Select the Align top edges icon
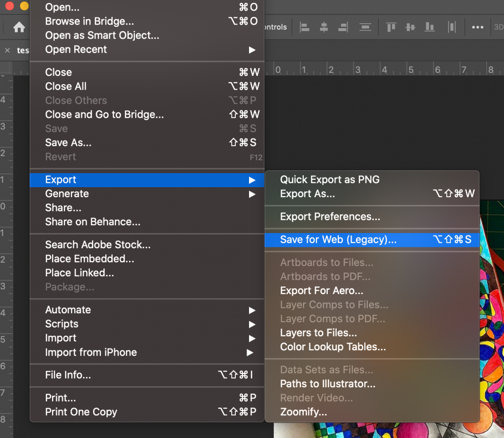The image size is (504, 438). 390,27
